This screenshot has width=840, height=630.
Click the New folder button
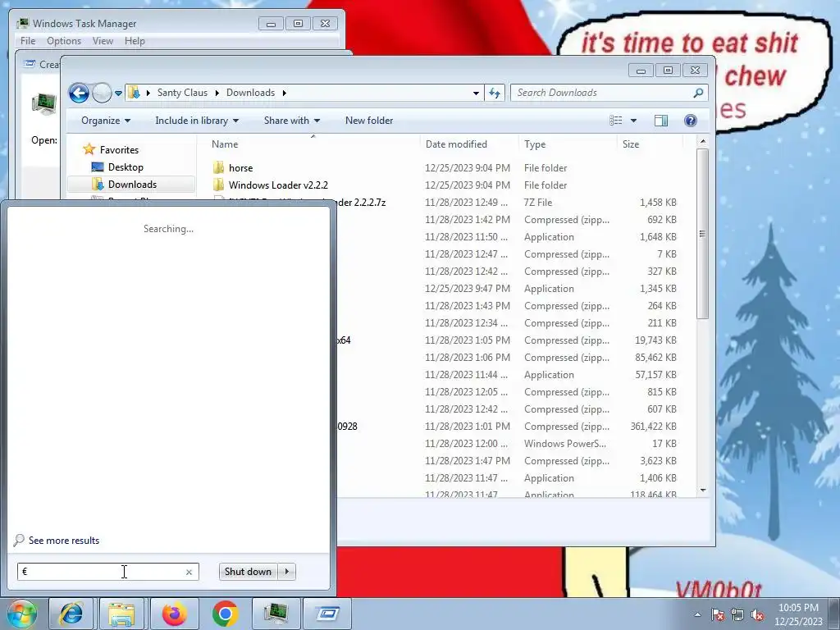(369, 121)
